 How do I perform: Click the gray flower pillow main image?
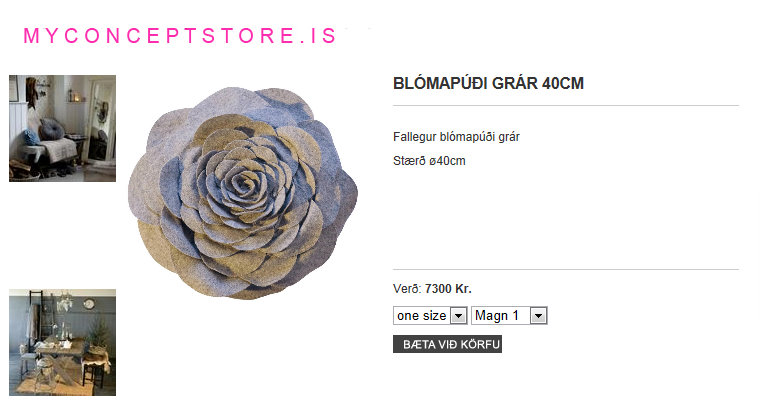coord(243,193)
